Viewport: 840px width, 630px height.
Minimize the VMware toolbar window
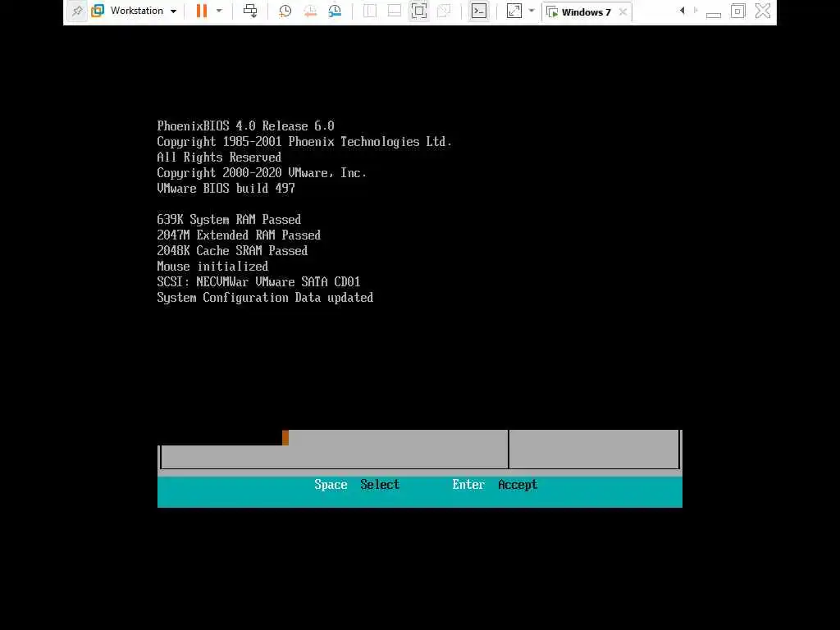coord(714,13)
